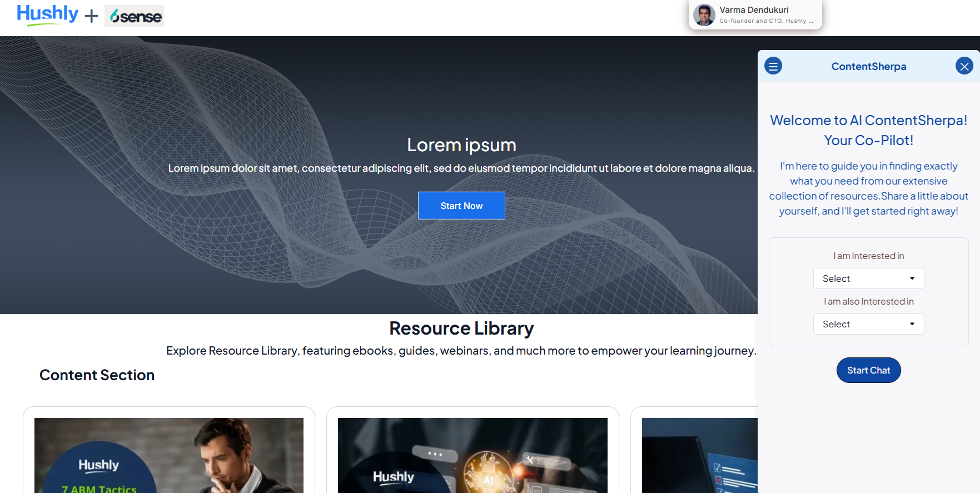Open the Hushly AI resource card thumbnail
This screenshot has width=980, height=493.
[x=472, y=455]
